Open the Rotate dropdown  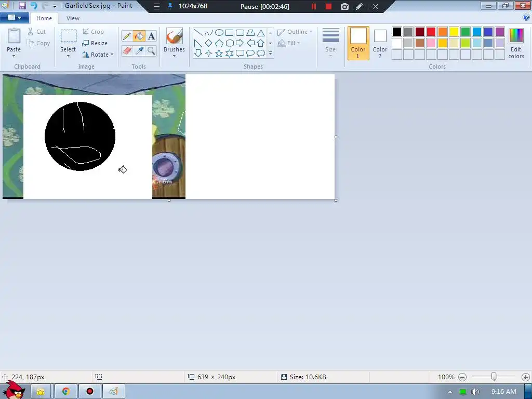(x=98, y=54)
